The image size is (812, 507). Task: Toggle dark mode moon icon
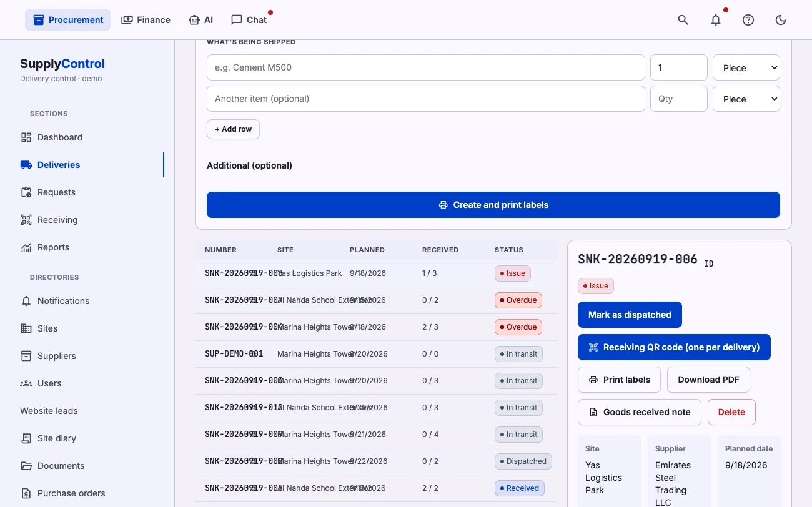781,20
